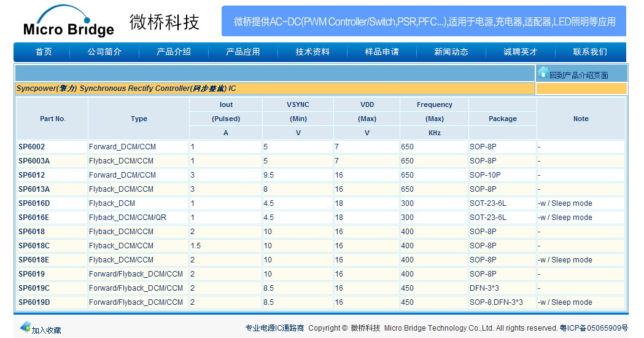
Task: Open the 公司简介 menu item
Action: (104, 52)
